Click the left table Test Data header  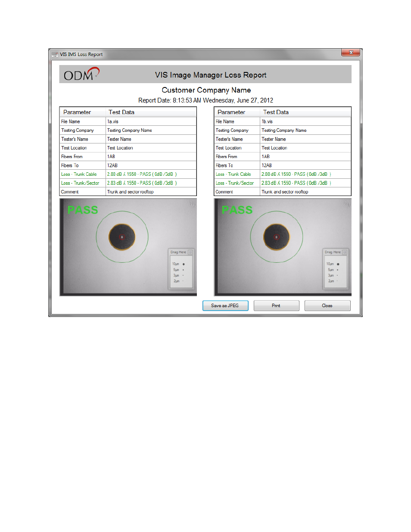(151, 112)
